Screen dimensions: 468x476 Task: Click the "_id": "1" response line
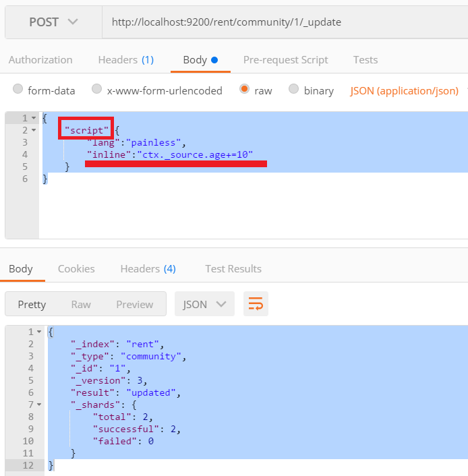(x=100, y=369)
